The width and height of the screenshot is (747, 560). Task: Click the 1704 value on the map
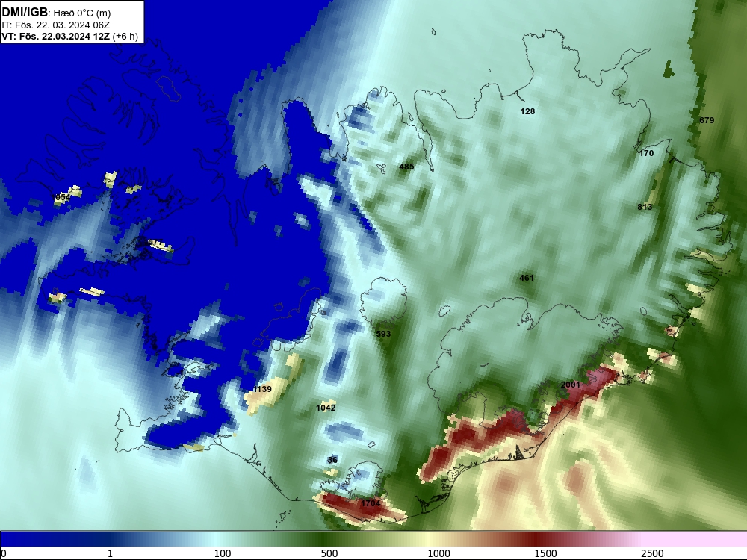371,504
